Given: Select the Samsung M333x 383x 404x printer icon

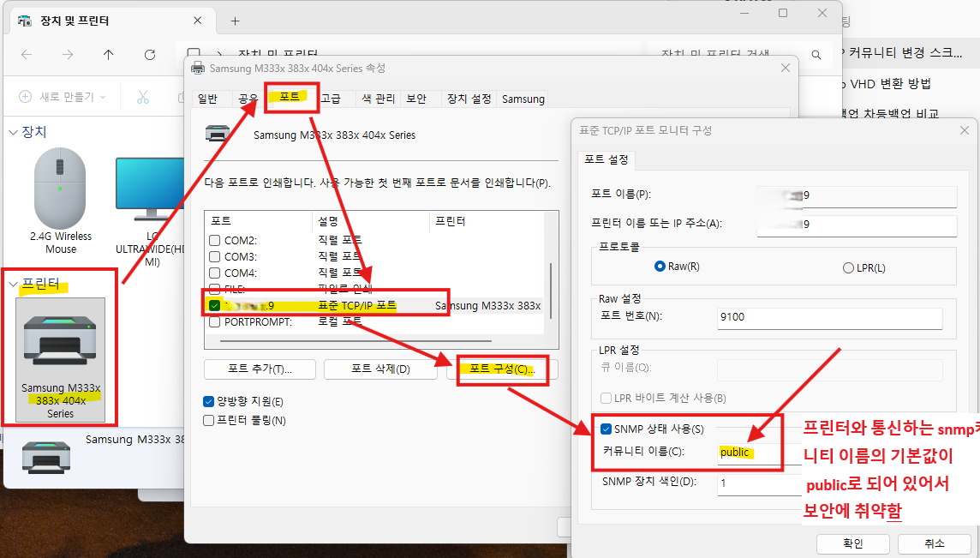Looking at the screenshot, I should point(61,359).
